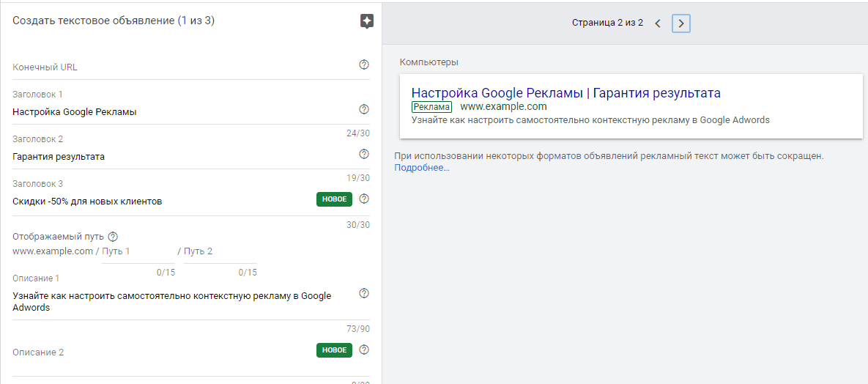Open help icon next to Отображаемый путь

pos(113,237)
